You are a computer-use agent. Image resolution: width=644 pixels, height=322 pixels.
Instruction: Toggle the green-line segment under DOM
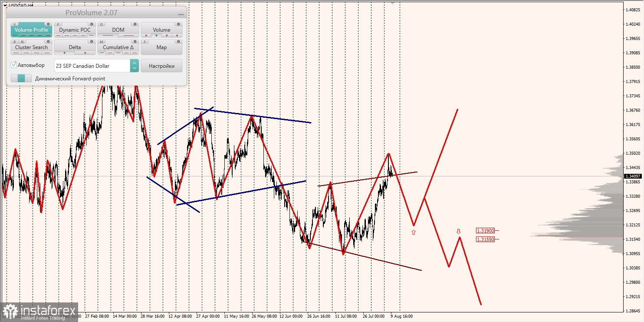coord(108,35)
